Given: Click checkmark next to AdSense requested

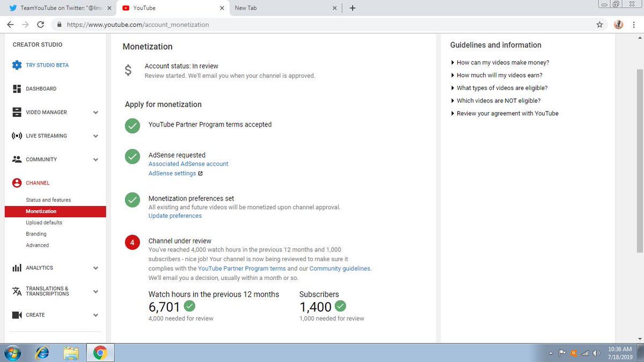Looking at the screenshot, I should click(x=132, y=157).
